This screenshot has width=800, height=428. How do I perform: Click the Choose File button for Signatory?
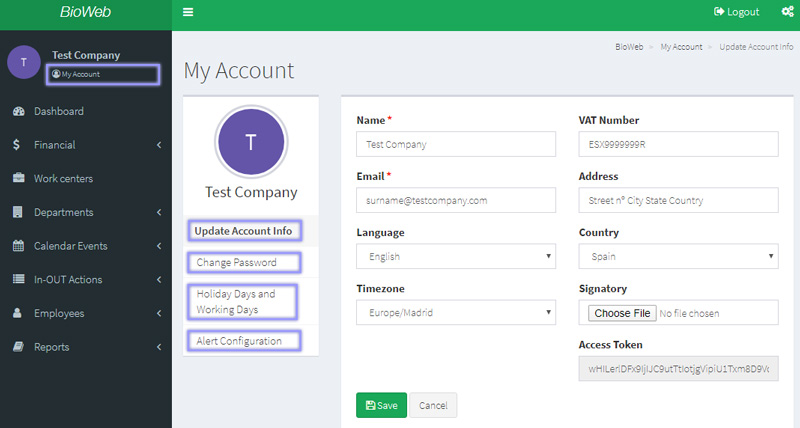click(x=621, y=313)
